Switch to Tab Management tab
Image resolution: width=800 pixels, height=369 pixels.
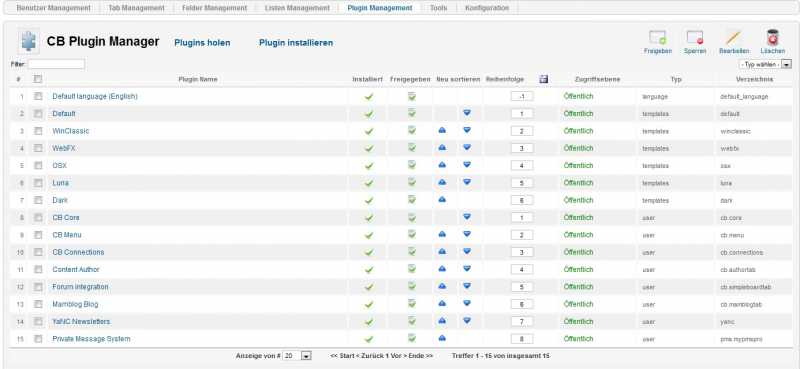pyautogui.click(x=136, y=8)
